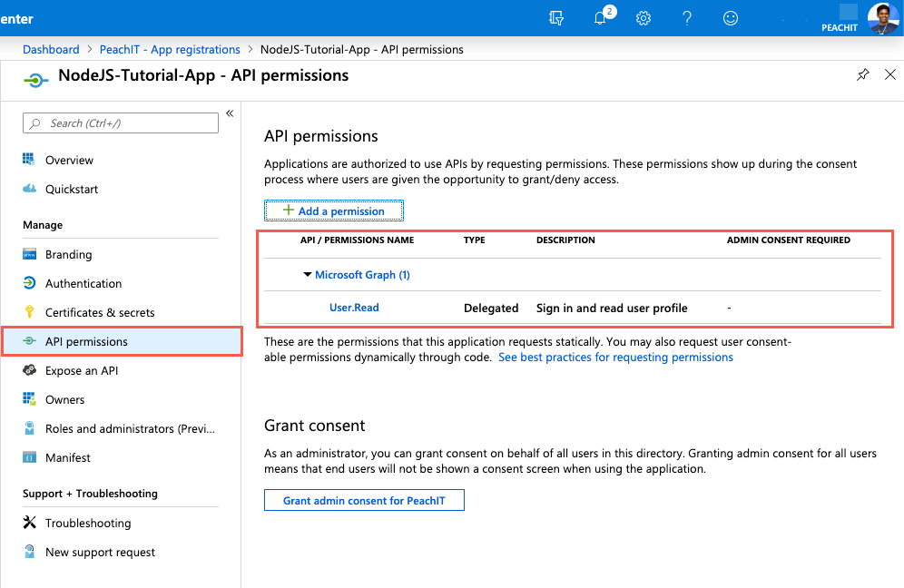Click the green plus in Add a permission
904x588 pixels.
point(289,210)
